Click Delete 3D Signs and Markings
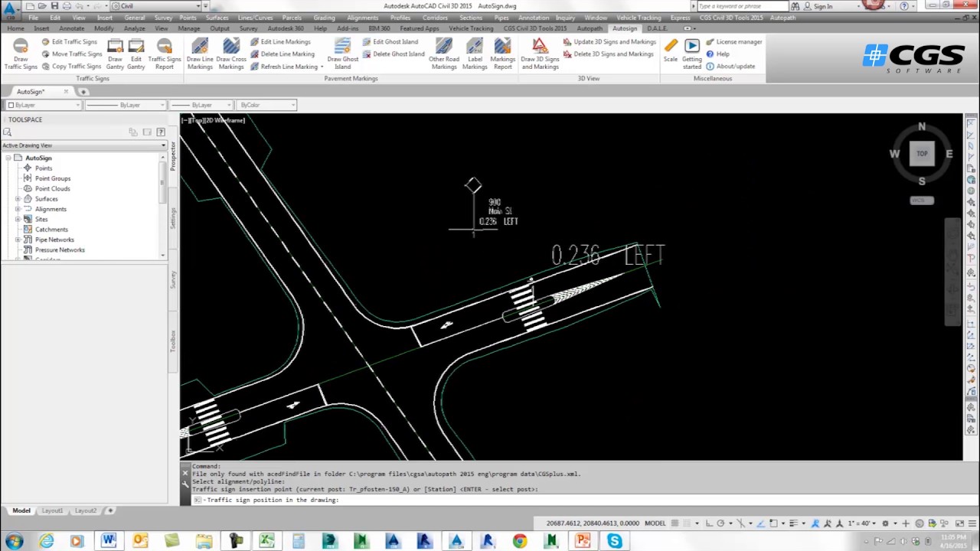The image size is (980, 551). point(608,54)
